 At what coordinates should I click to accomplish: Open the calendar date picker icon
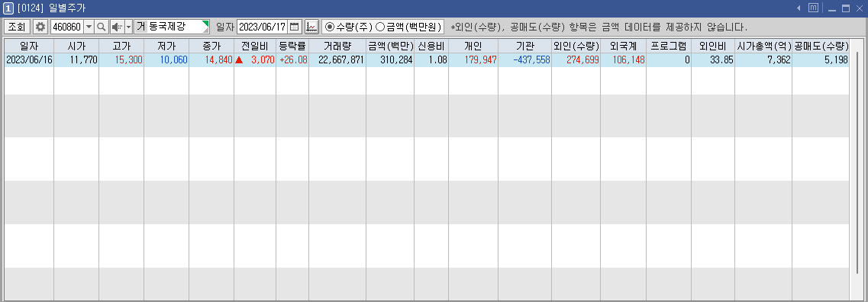click(x=295, y=27)
